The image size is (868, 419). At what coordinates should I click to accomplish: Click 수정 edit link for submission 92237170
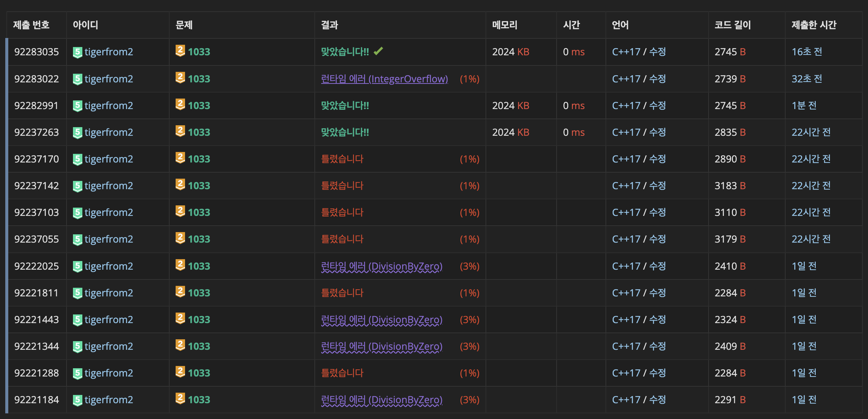(657, 159)
